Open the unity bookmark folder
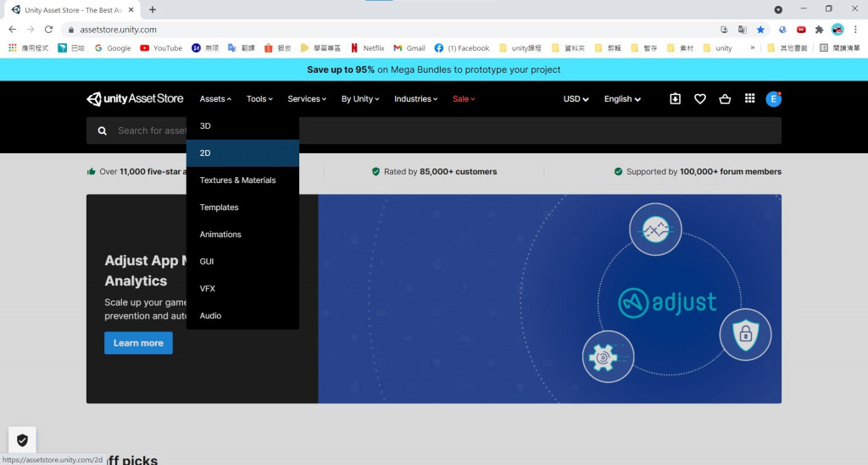Screen dimensions: 868x465 [717, 48]
